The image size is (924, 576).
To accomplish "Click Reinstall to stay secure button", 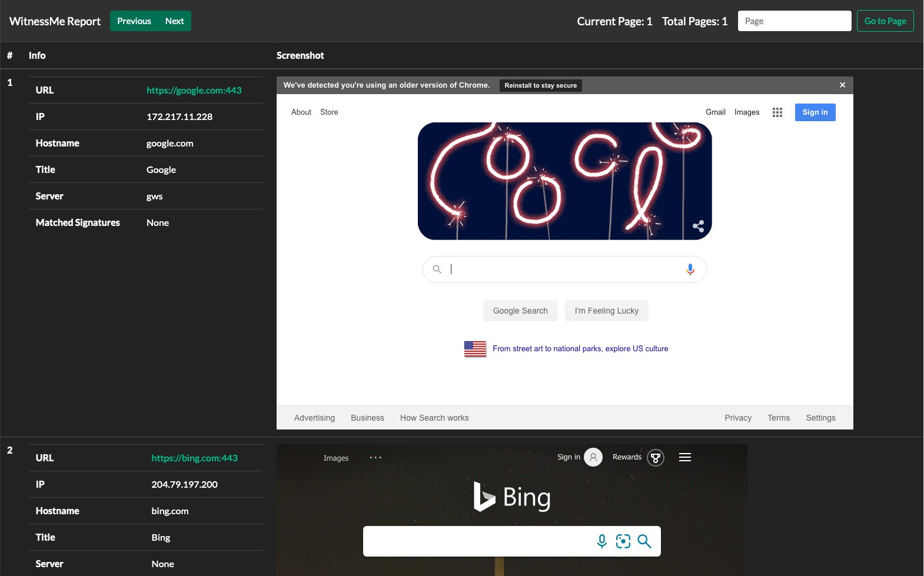I will click(541, 85).
